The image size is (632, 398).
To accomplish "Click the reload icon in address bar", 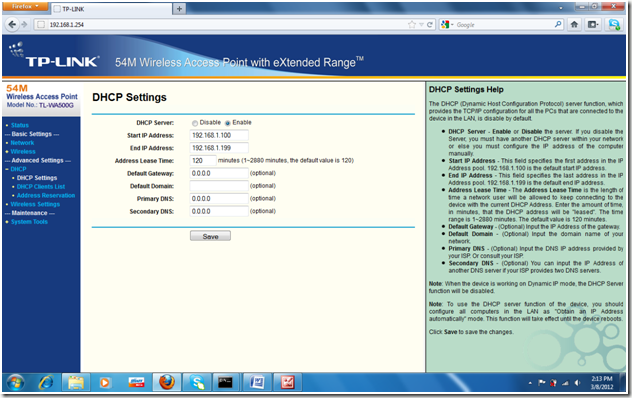I will point(430,25).
